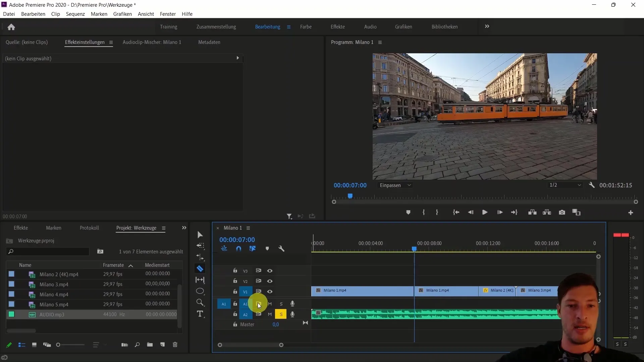Select AUDIO.mp3 in project panel
The width and height of the screenshot is (644, 362).
51,314
